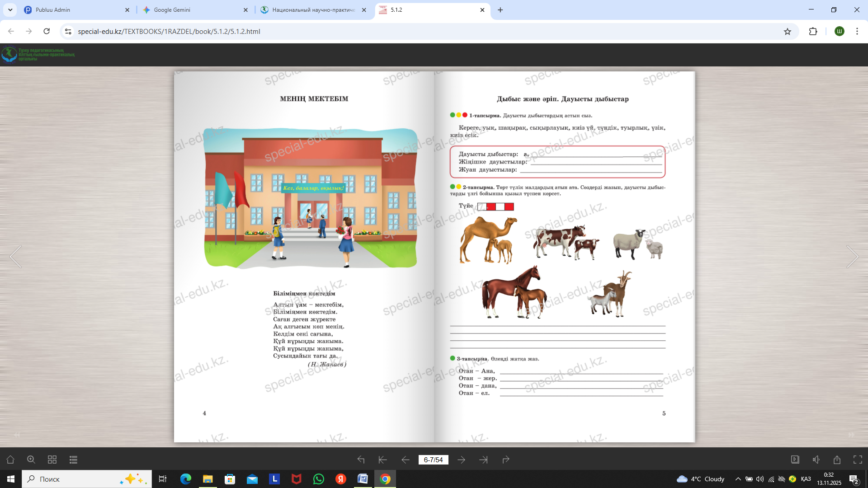
Task: Start autoplay slideshow
Action: click(x=795, y=460)
